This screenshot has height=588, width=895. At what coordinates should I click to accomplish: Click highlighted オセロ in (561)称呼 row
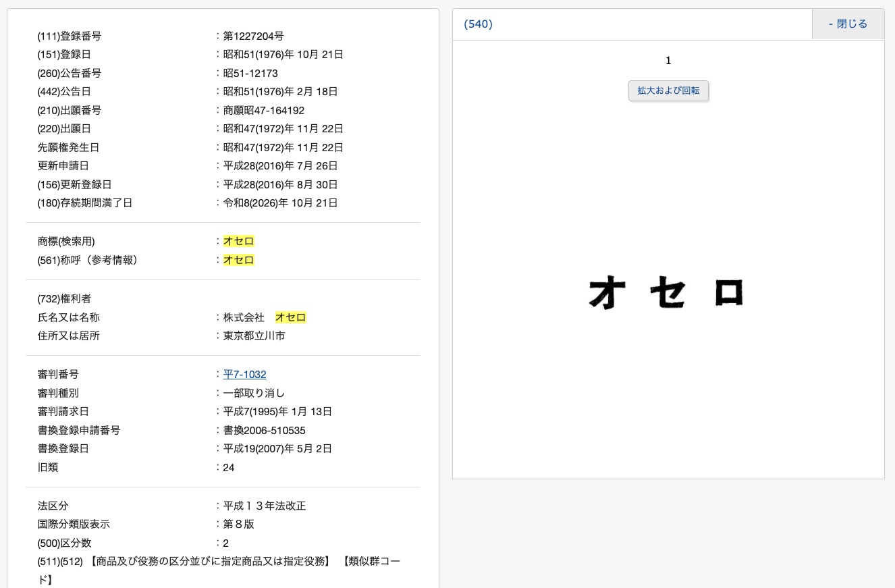(239, 260)
